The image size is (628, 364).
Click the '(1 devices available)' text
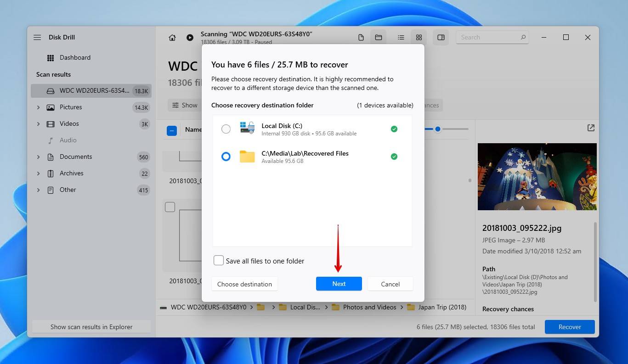pos(385,105)
